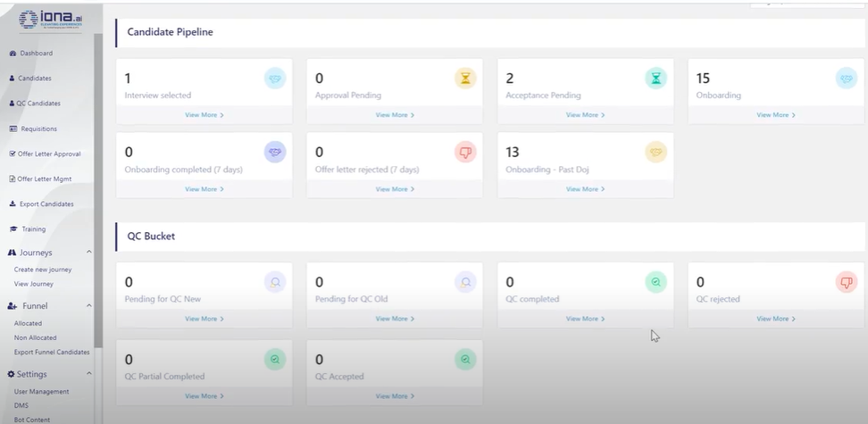
Task: Select Export Candidates in the sidebar
Action: [x=46, y=204]
